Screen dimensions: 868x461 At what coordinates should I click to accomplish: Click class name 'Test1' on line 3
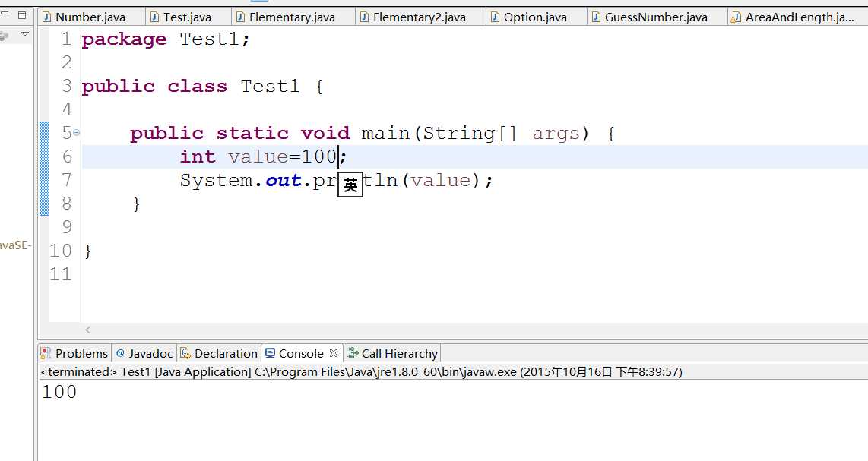[270, 87]
